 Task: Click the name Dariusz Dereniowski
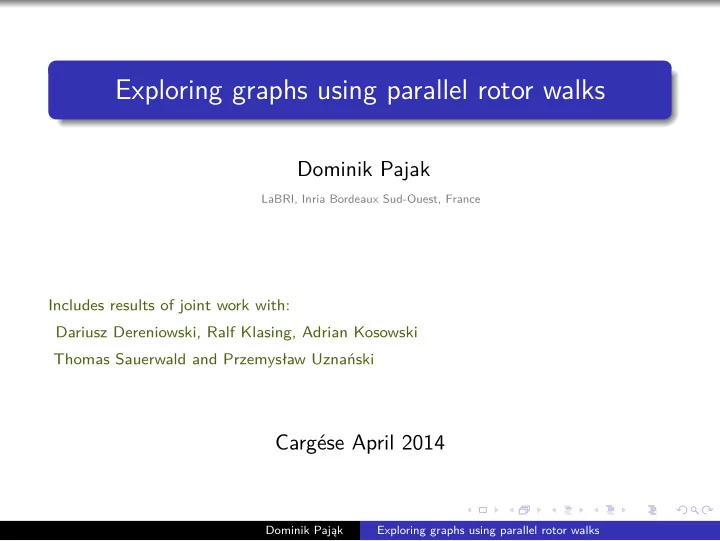[x=128, y=332]
